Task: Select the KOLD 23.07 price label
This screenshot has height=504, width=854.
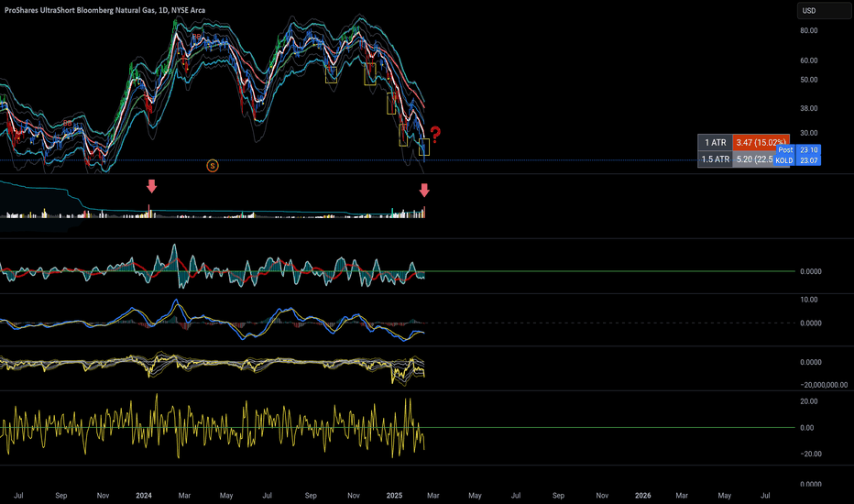Action: click(x=798, y=160)
